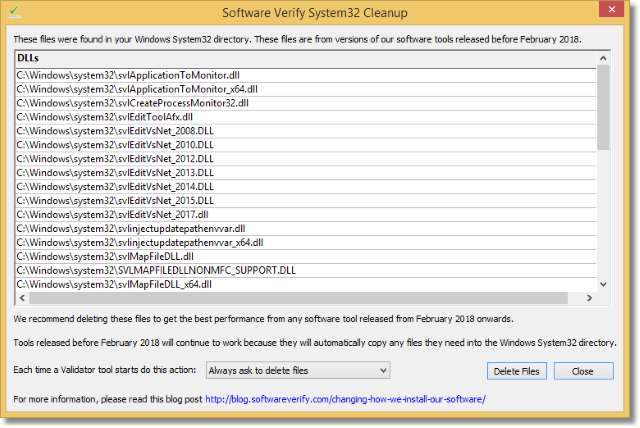Select SVLMAPFILEDLLNONMFC_SUPPORT.DLL row
The image size is (640, 428).
[306, 270]
